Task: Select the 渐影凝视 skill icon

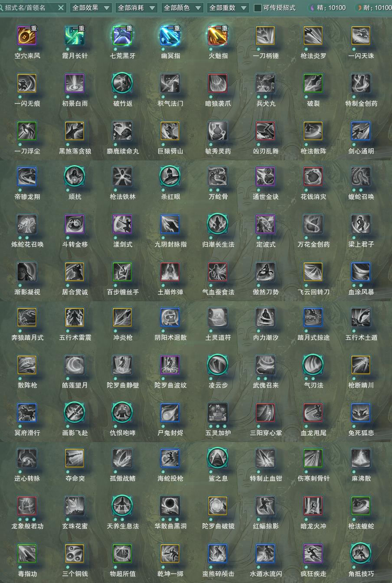Action: (x=27, y=271)
